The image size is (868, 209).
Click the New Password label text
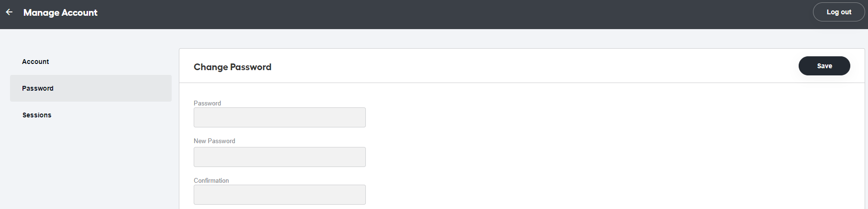pos(214,141)
